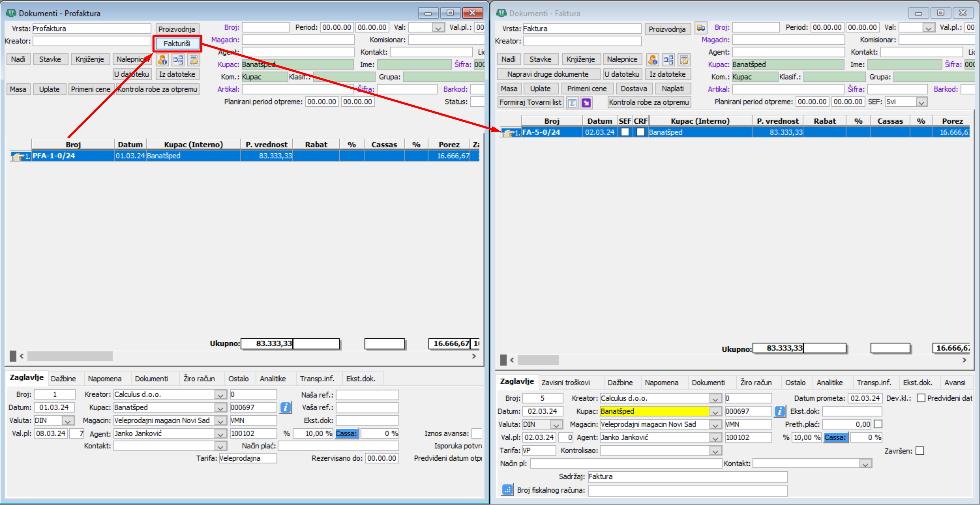This screenshot has height=505, width=980.
Task: Open SEF Svi dropdown in Faktura
Action: (x=921, y=102)
